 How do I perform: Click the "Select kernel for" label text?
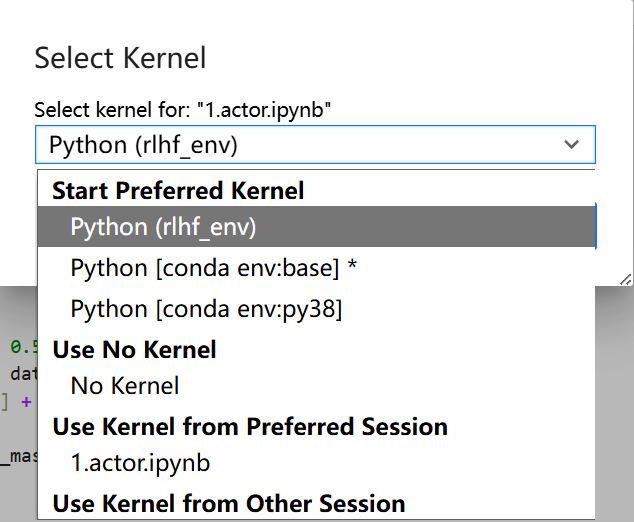tap(182, 110)
